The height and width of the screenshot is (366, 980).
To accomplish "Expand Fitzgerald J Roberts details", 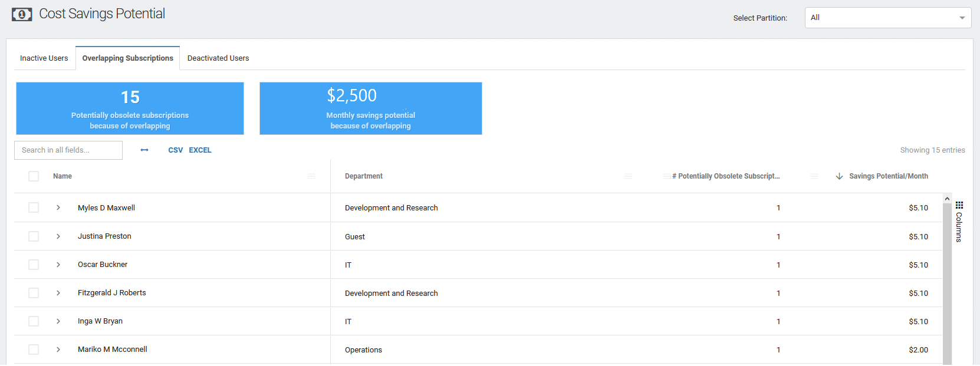I will click(x=58, y=293).
